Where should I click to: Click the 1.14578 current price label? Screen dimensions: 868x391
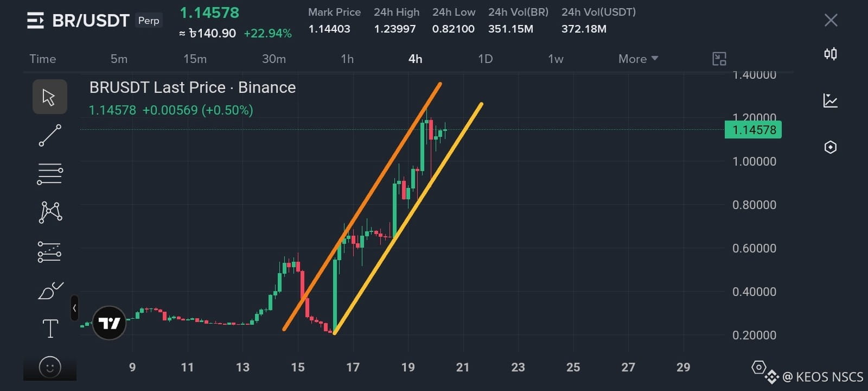click(x=753, y=130)
